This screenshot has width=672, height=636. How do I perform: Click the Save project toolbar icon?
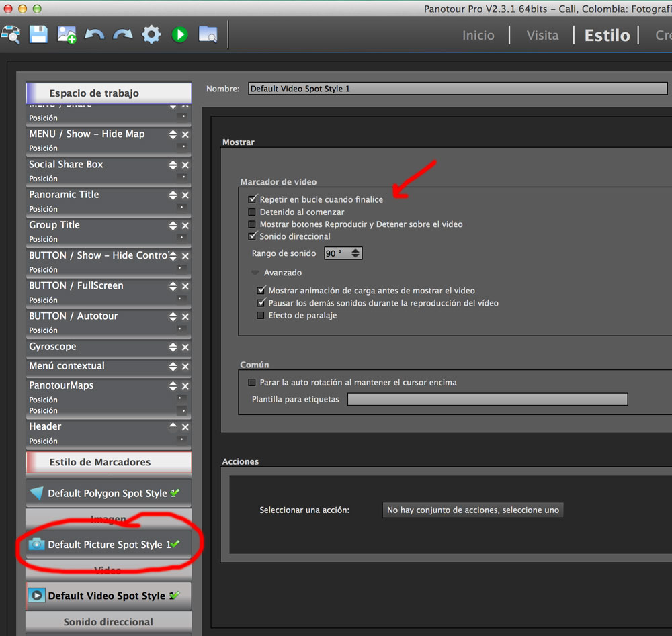[38, 34]
